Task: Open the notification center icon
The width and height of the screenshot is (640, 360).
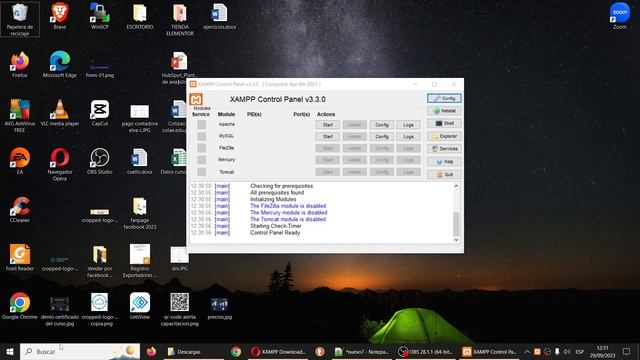Action: [x=627, y=351]
